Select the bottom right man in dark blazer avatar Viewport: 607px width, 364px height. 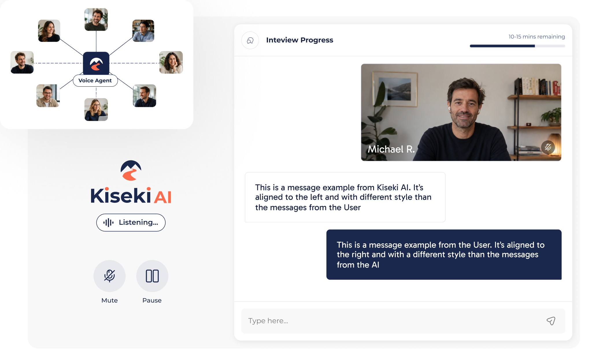[x=145, y=96]
